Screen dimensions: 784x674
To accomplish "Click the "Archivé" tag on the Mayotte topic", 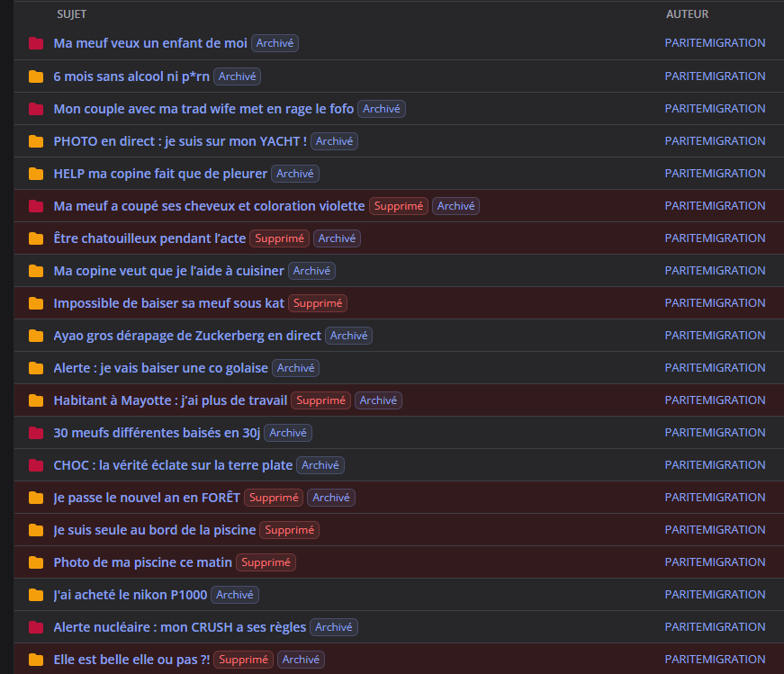I will tap(378, 400).
